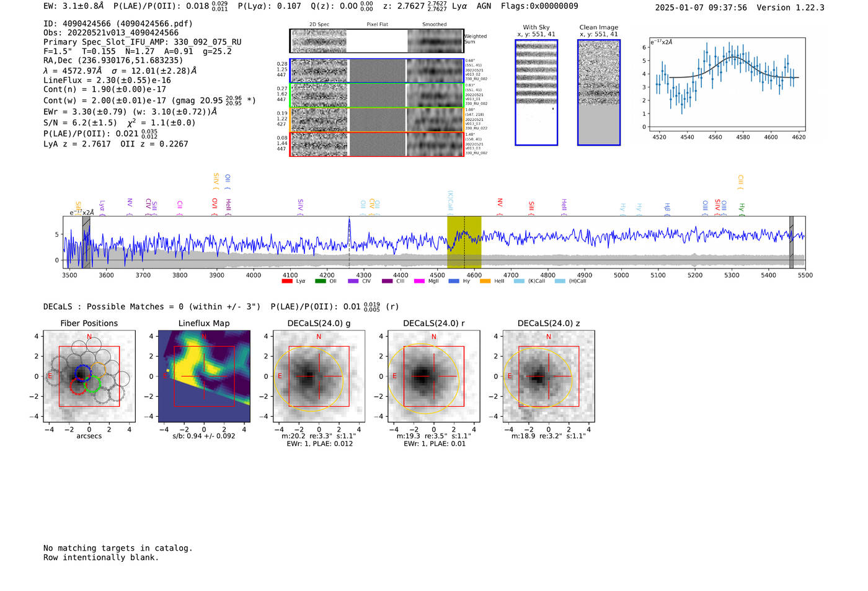Click the Clean Image cutout
Viewport: 868px width, 591px height.
[x=599, y=92]
